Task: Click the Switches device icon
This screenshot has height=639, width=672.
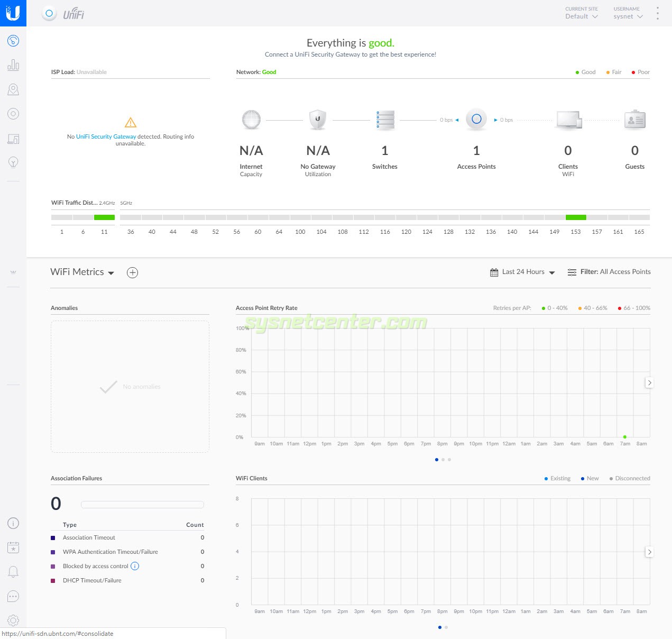Action: [385, 120]
